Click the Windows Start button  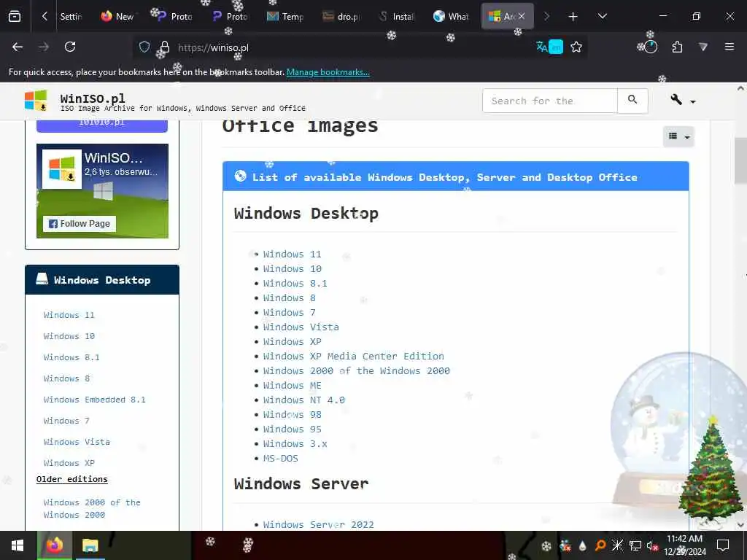pyautogui.click(x=18, y=545)
